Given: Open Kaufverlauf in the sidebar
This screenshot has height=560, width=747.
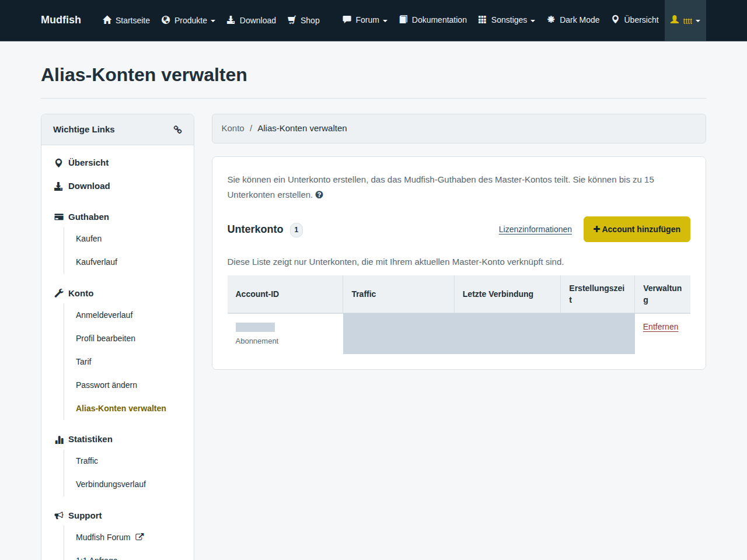Looking at the screenshot, I should click(97, 262).
